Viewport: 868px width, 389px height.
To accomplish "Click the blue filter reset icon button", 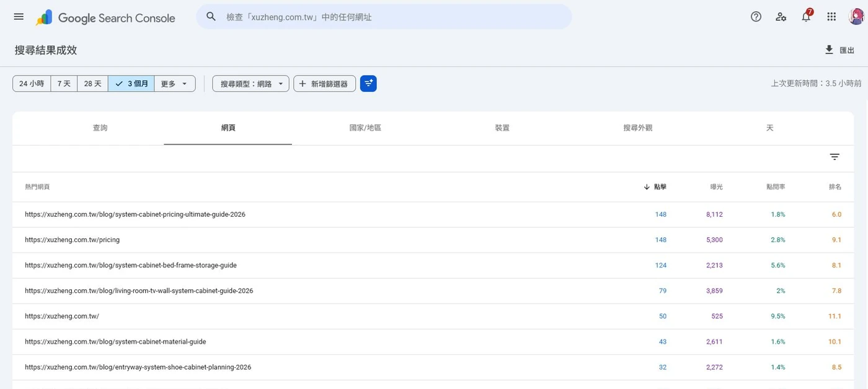I will (368, 84).
